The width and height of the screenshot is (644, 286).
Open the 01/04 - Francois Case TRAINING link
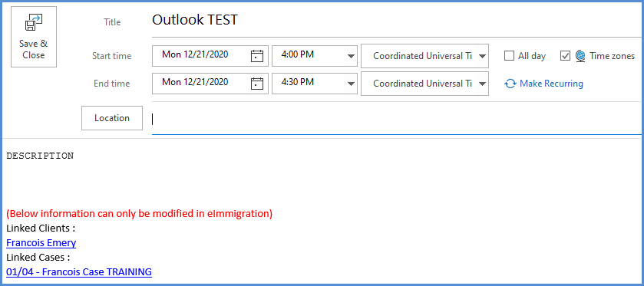click(x=79, y=271)
